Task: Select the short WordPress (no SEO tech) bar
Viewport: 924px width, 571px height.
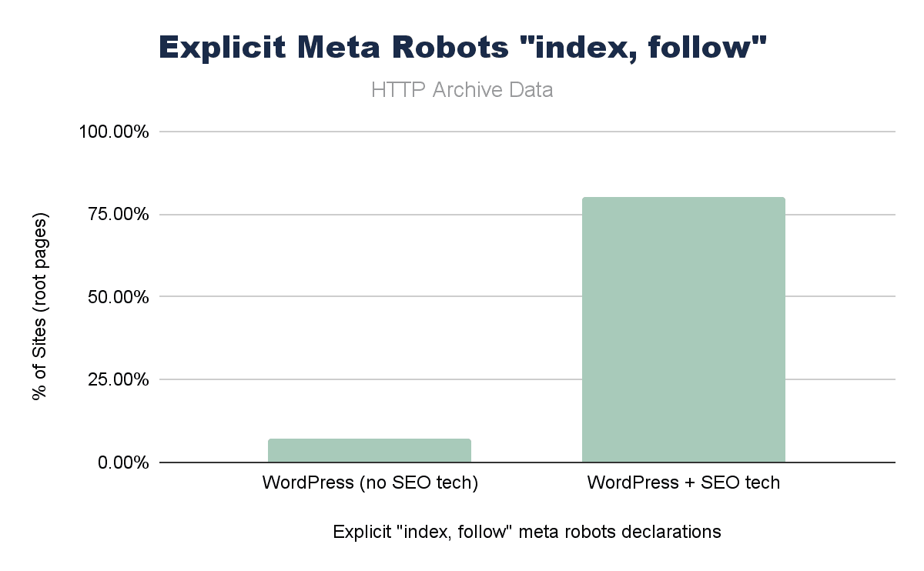Action: click(x=369, y=451)
